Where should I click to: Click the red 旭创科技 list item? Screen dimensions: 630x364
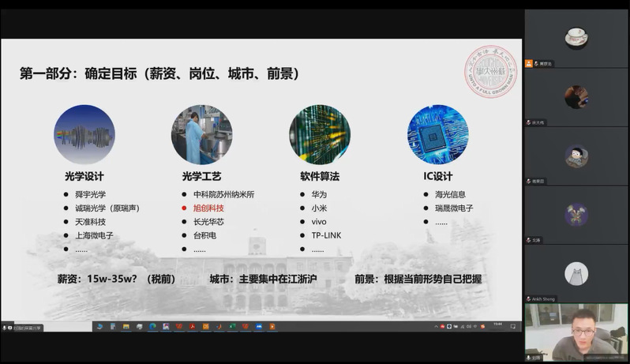click(208, 208)
